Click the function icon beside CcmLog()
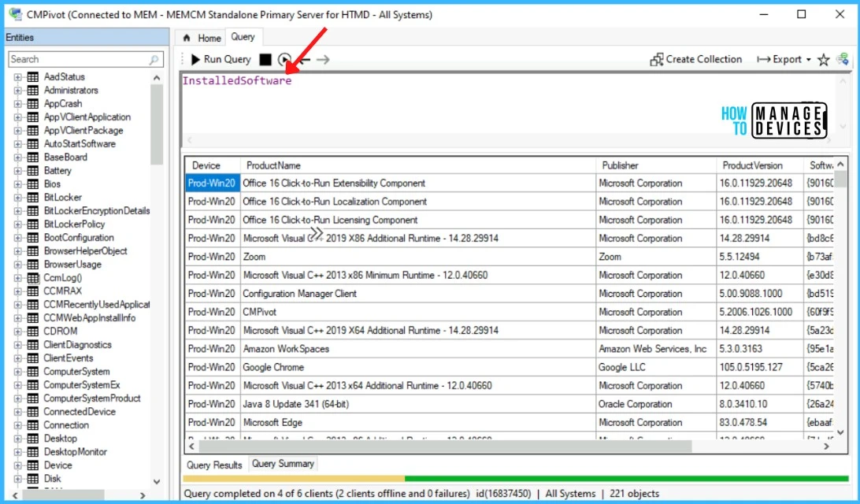The image size is (860, 504). click(x=33, y=277)
